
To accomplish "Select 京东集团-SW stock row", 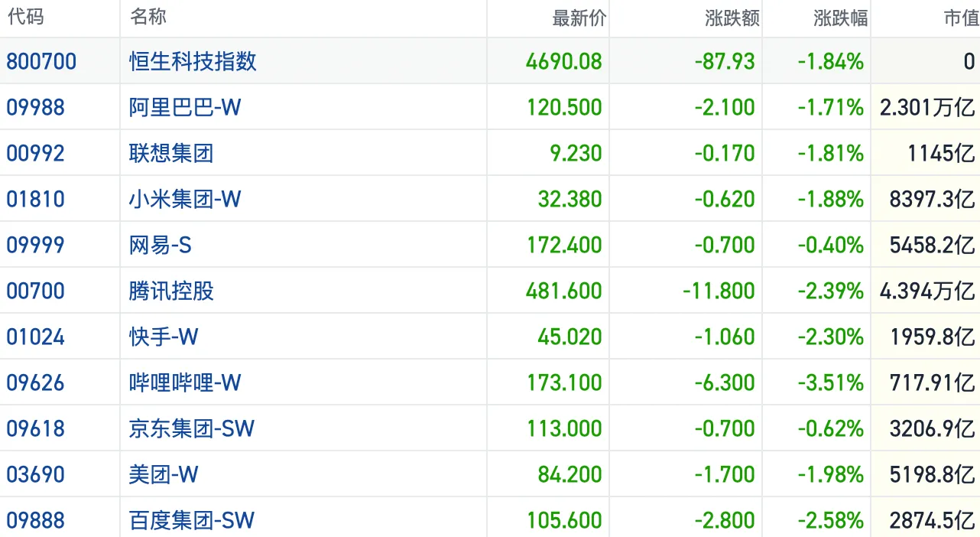I will [x=192, y=428].
